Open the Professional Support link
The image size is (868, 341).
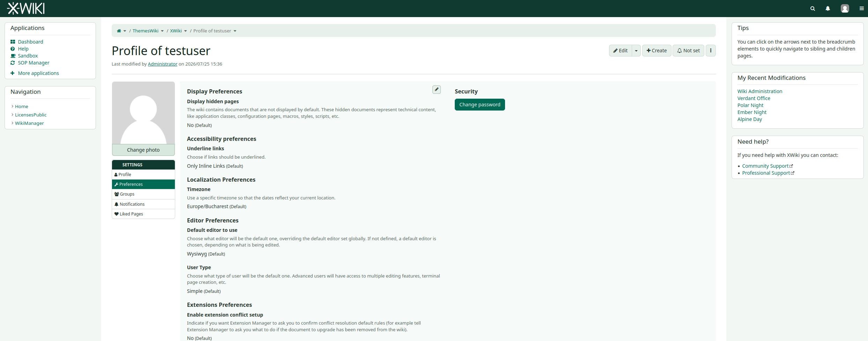click(766, 173)
